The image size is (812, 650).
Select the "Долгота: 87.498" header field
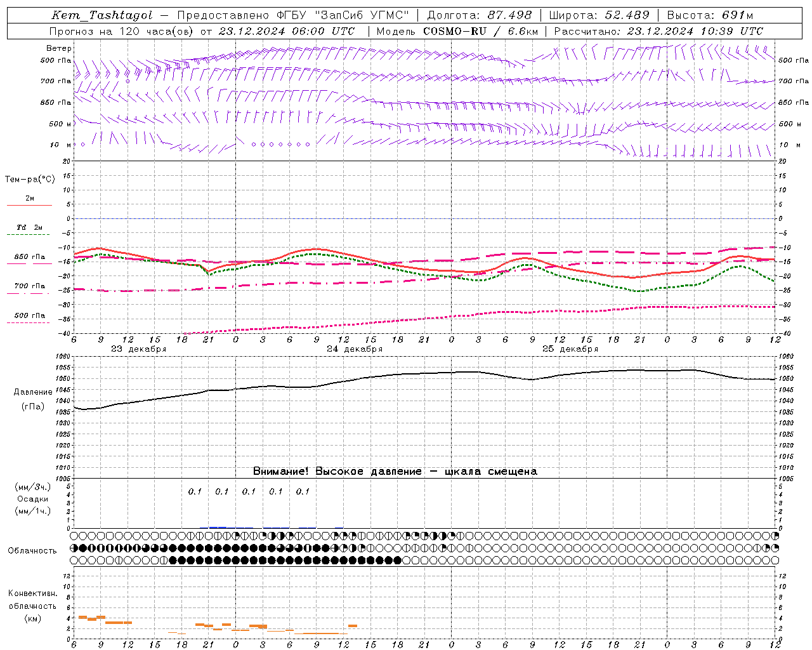click(x=480, y=15)
